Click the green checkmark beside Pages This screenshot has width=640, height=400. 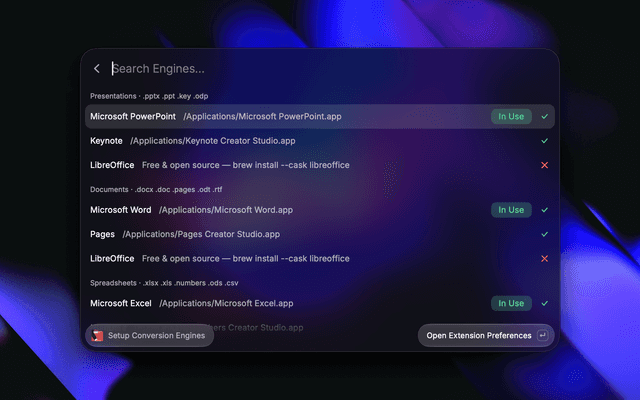(544, 234)
